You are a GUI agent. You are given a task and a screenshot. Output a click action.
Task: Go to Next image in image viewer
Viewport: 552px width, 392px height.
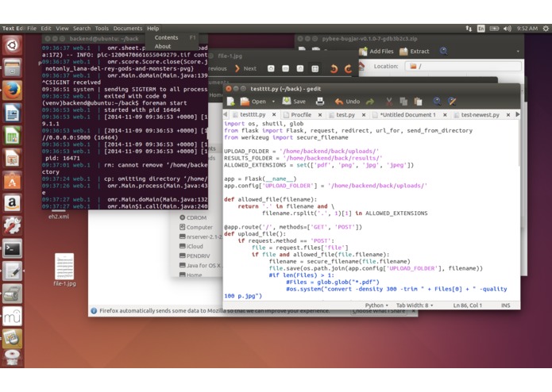(x=245, y=68)
